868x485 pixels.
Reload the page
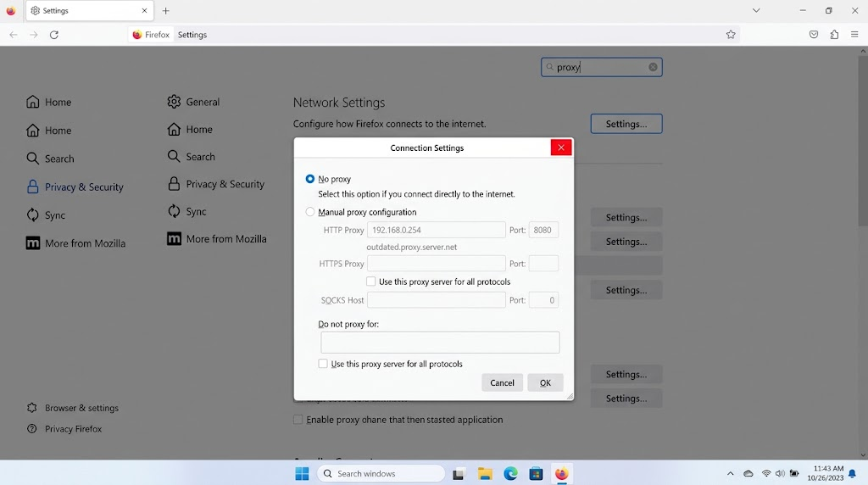pos(53,34)
